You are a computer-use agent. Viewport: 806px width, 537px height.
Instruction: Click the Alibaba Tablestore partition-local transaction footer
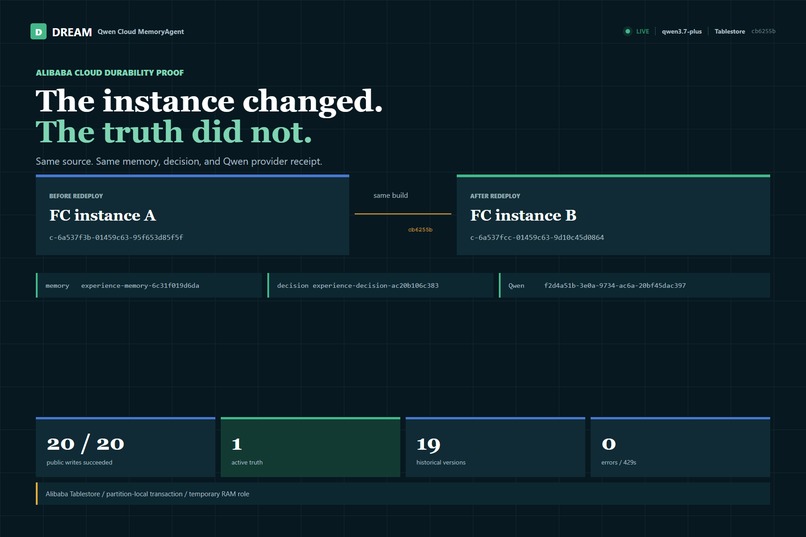click(403, 494)
